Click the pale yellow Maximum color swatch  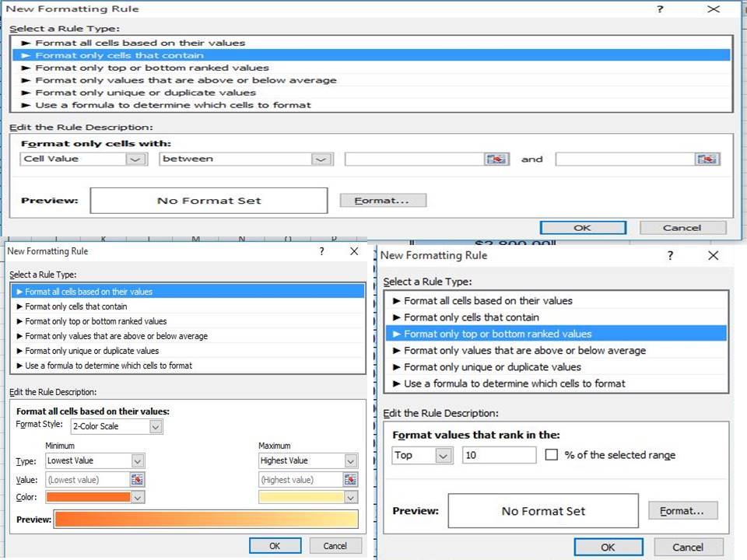click(x=301, y=497)
